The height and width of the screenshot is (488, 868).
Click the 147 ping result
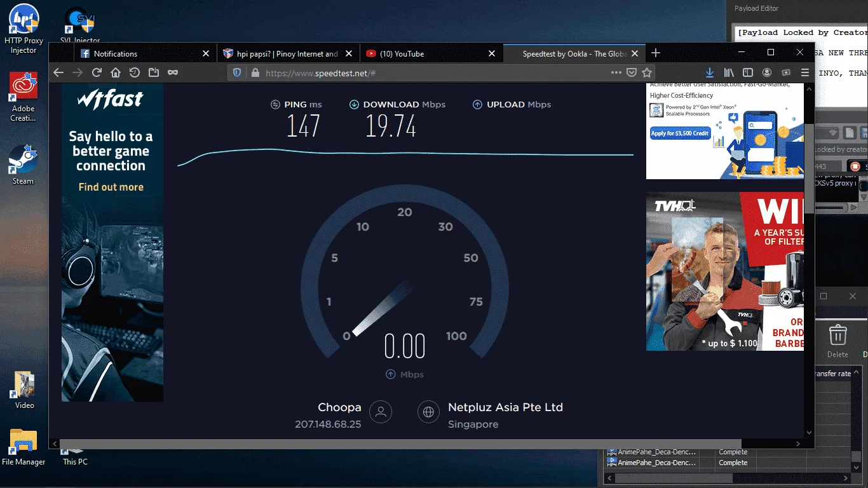tap(303, 126)
